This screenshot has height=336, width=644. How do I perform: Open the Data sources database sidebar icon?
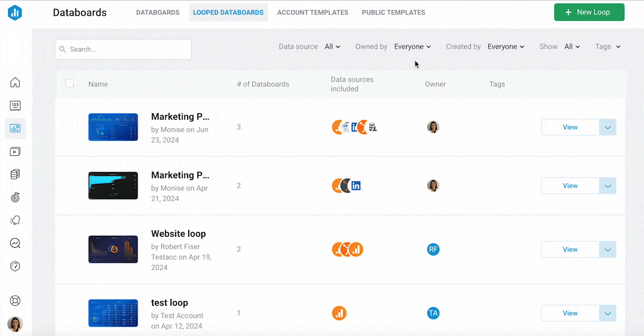(15, 175)
